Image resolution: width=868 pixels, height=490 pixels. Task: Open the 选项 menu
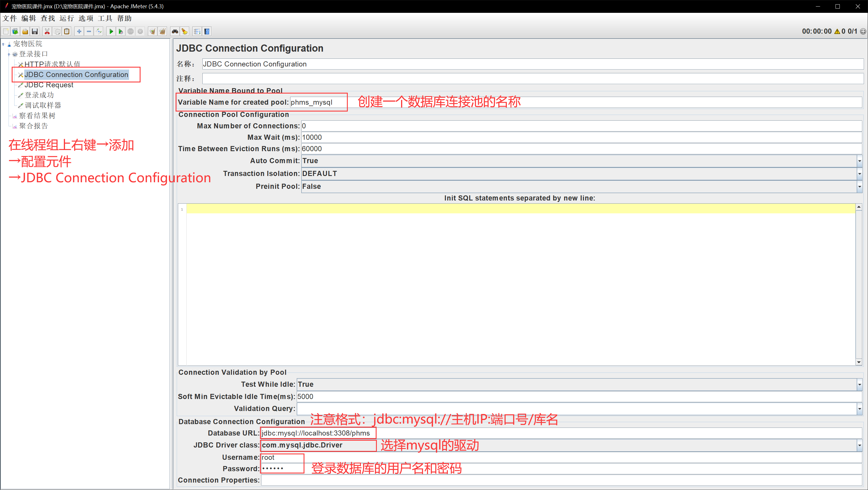[x=86, y=18]
